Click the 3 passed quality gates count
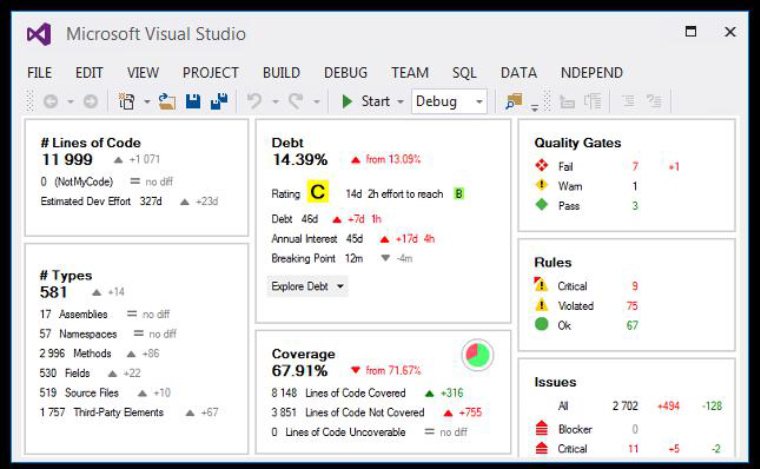 point(635,206)
